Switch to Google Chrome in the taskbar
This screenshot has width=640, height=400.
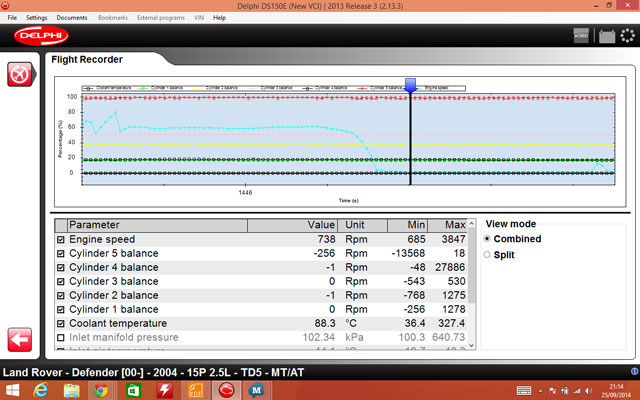click(101, 391)
